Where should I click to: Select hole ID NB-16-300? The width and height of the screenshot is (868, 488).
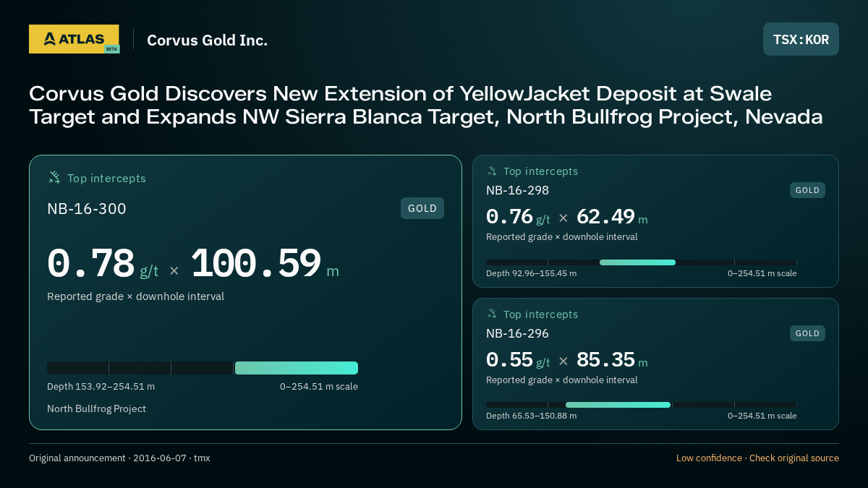point(87,209)
